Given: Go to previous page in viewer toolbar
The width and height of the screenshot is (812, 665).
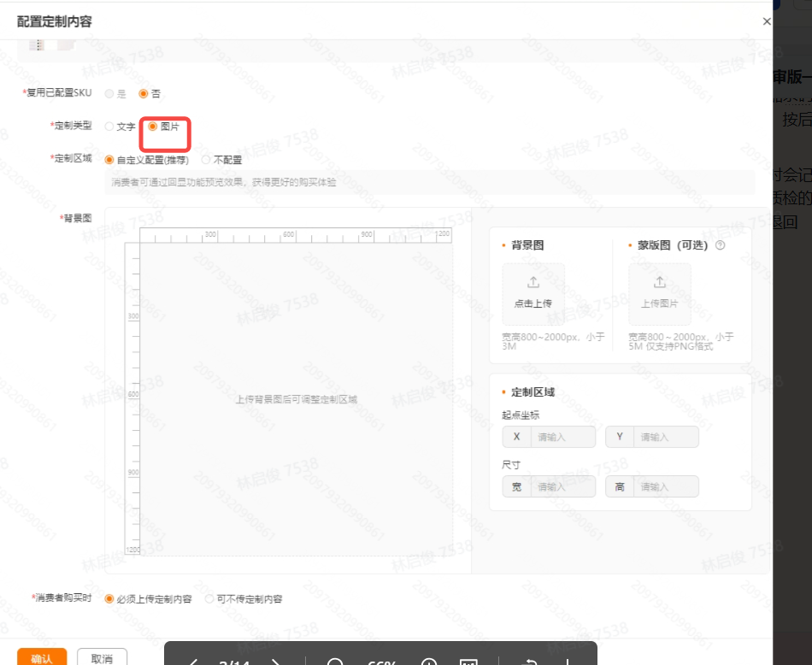Looking at the screenshot, I should tap(194, 663).
